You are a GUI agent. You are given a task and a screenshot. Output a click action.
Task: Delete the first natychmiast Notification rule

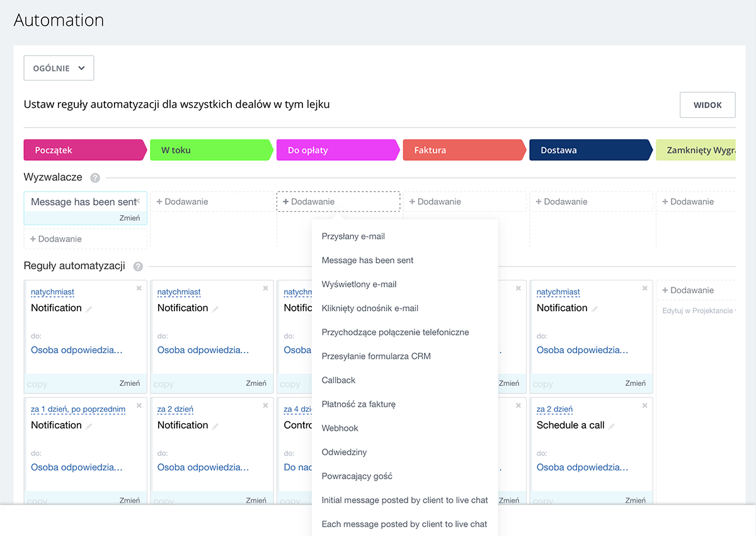(x=139, y=288)
